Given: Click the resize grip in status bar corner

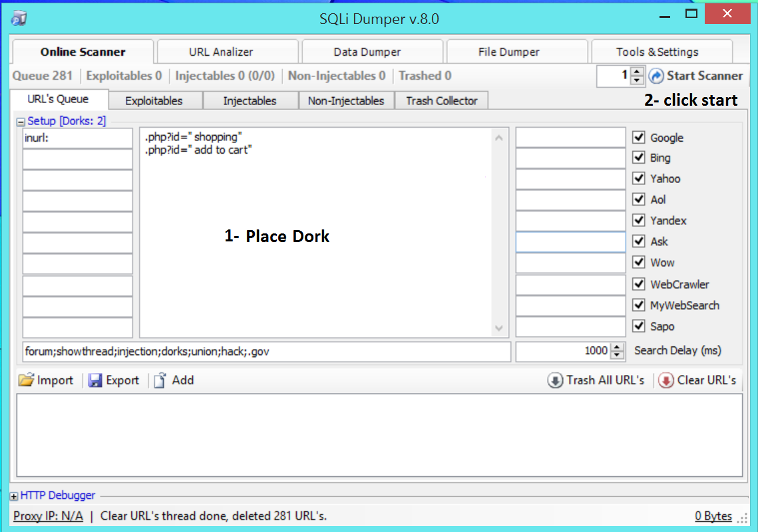Looking at the screenshot, I should [742, 518].
